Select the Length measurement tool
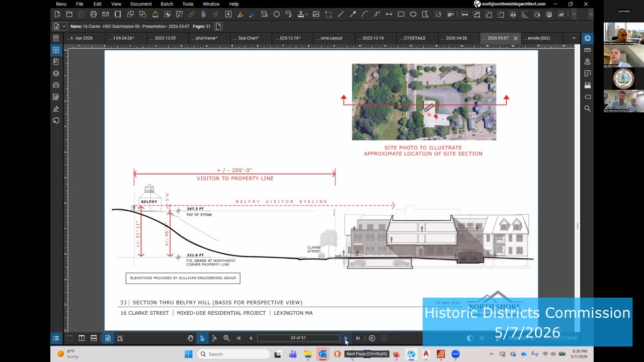The height and width of the screenshot is (362, 644). click(x=464, y=15)
